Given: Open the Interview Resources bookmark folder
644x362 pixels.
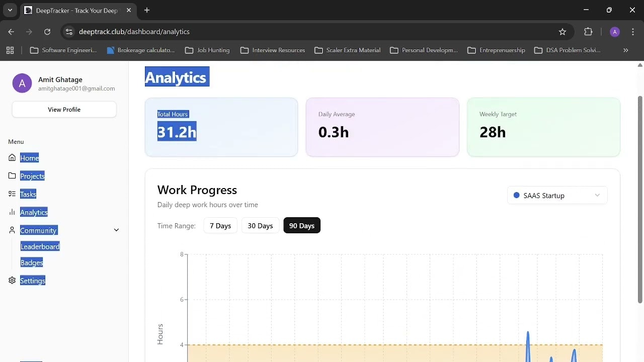Looking at the screenshot, I should point(273,50).
